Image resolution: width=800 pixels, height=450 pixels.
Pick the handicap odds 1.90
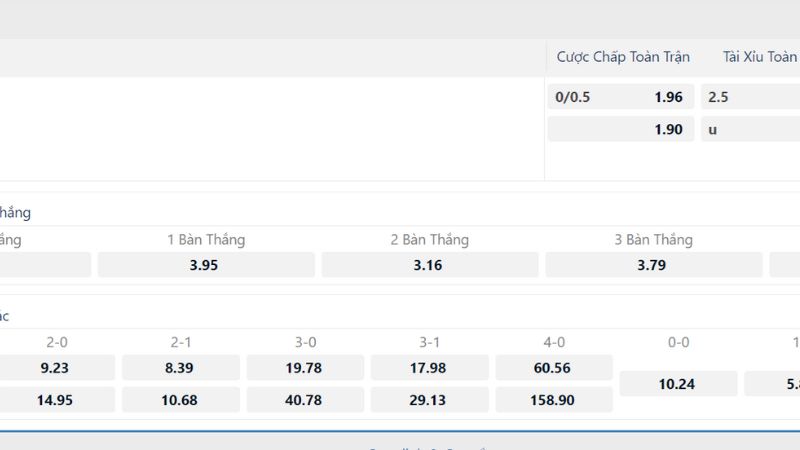(621, 129)
